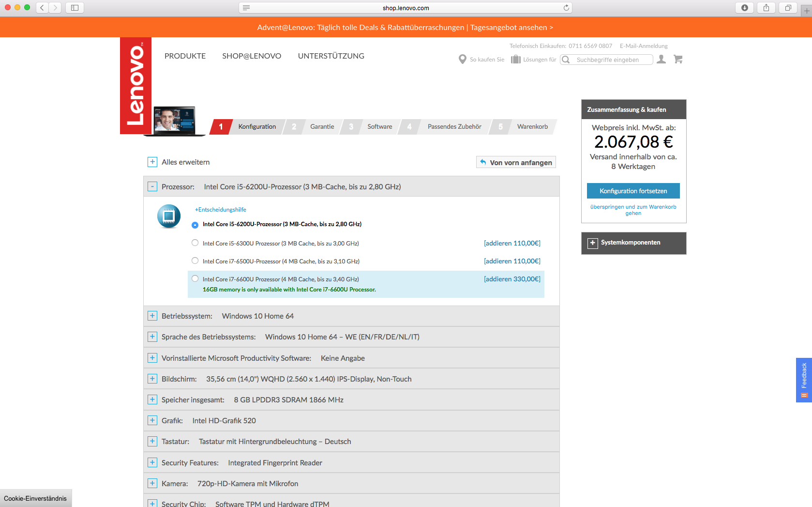The image size is (812, 507).
Task: Expand the Speicher insgesamt section
Action: pos(152,399)
